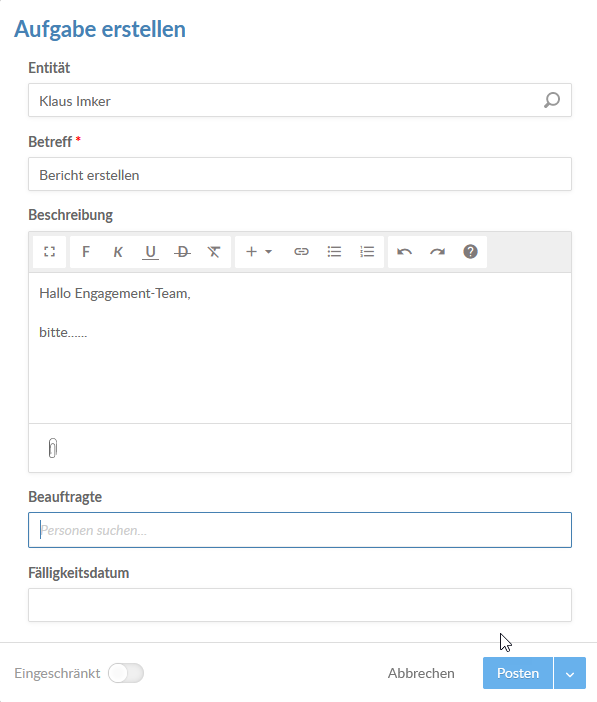Open the plus insert dropdown
Image resolution: width=597 pixels, height=702 pixels.
(x=259, y=252)
